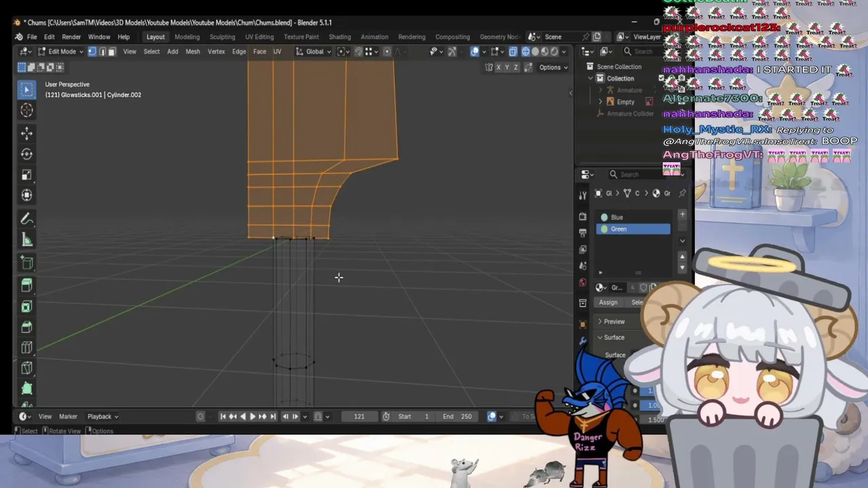The width and height of the screenshot is (868, 488).
Task: Move material slot up
Action: pos(682,256)
